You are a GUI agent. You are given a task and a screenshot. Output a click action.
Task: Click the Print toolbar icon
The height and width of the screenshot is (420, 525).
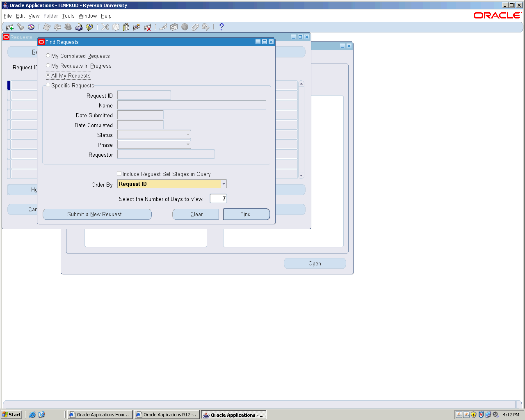coord(79,27)
